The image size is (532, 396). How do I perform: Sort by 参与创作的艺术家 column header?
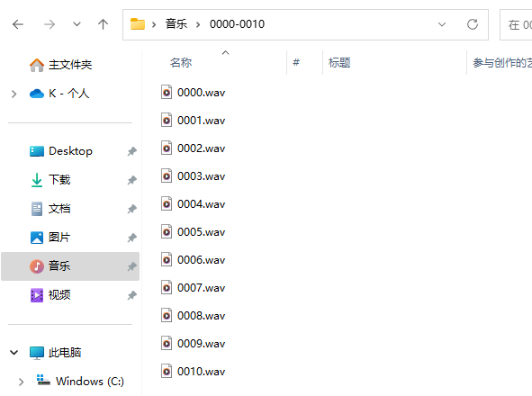pyautogui.click(x=502, y=62)
